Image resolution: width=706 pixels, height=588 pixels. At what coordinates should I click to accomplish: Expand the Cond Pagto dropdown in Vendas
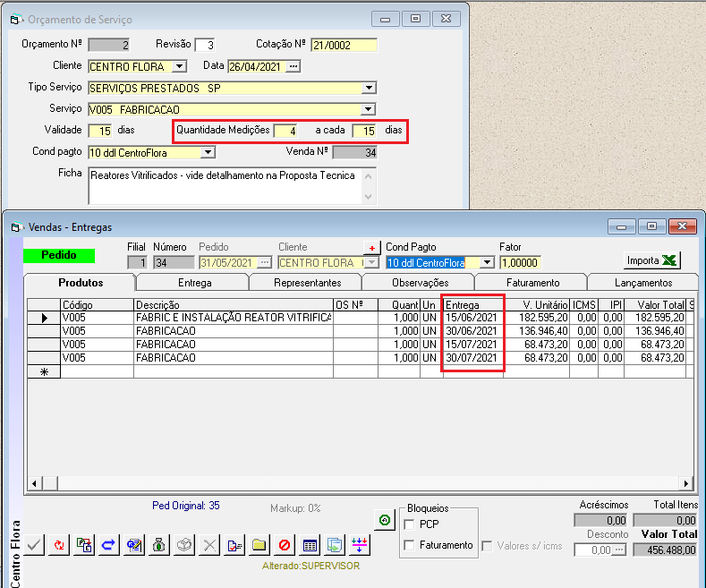(487, 262)
